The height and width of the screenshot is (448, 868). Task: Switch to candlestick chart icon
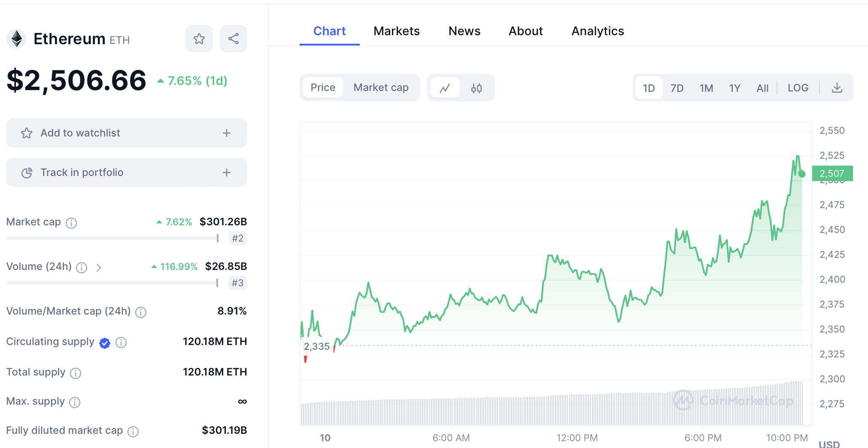476,88
